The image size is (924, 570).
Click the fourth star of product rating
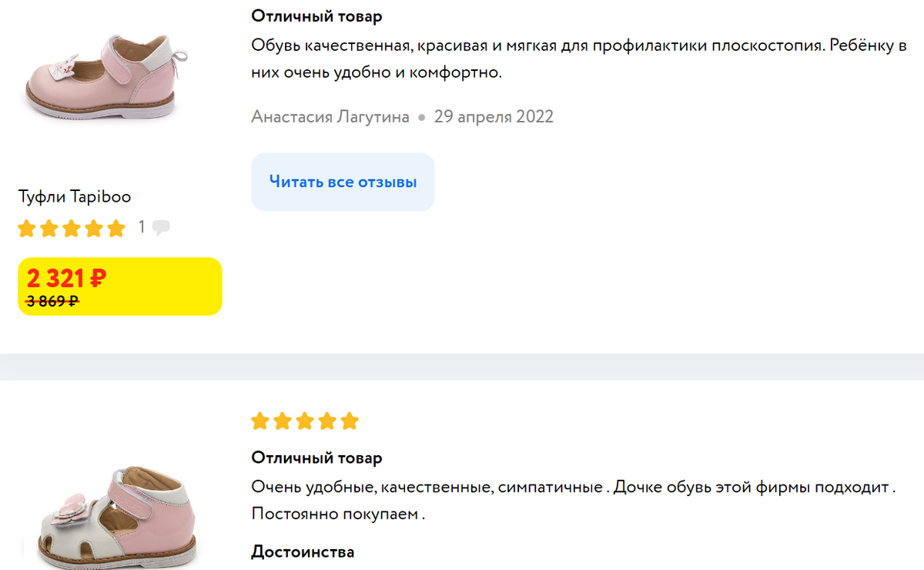pyautogui.click(x=93, y=228)
